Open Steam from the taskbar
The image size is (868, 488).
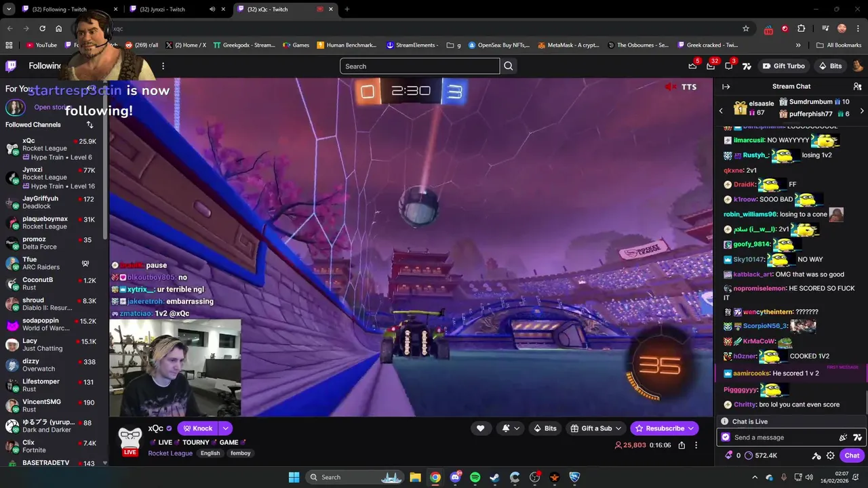tap(495, 477)
